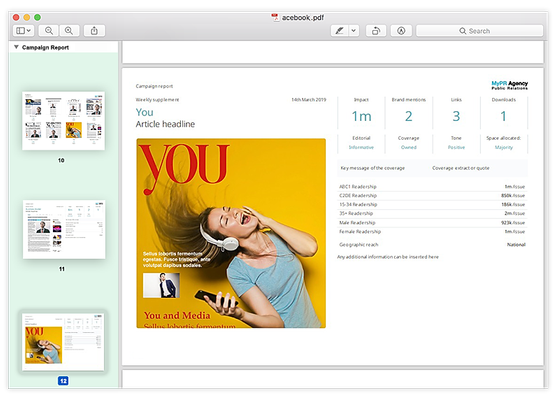
Task: Click the 'Male Readership' row
Action: click(432, 222)
